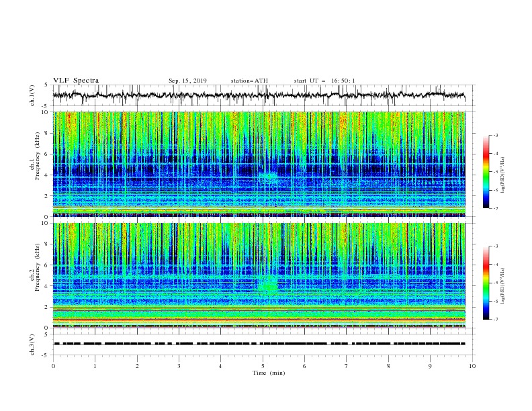The width and height of the screenshot is (532, 411).
Task: Click the ch.2 "Frequency (kHz)" axis title
Action: [38, 267]
